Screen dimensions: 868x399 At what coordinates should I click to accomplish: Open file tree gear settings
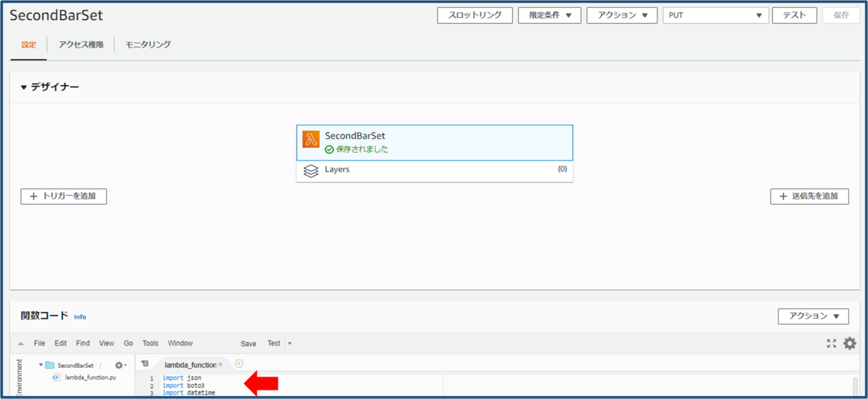coord(119,365)
